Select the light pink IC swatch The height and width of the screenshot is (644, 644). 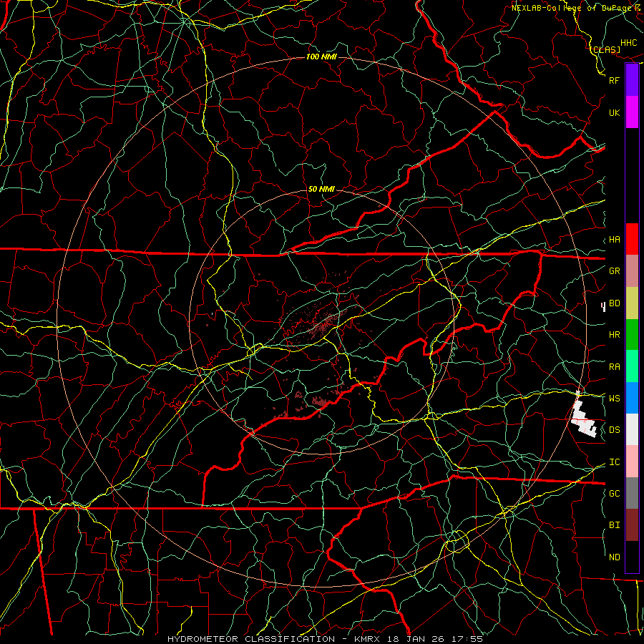coord(632,462)
